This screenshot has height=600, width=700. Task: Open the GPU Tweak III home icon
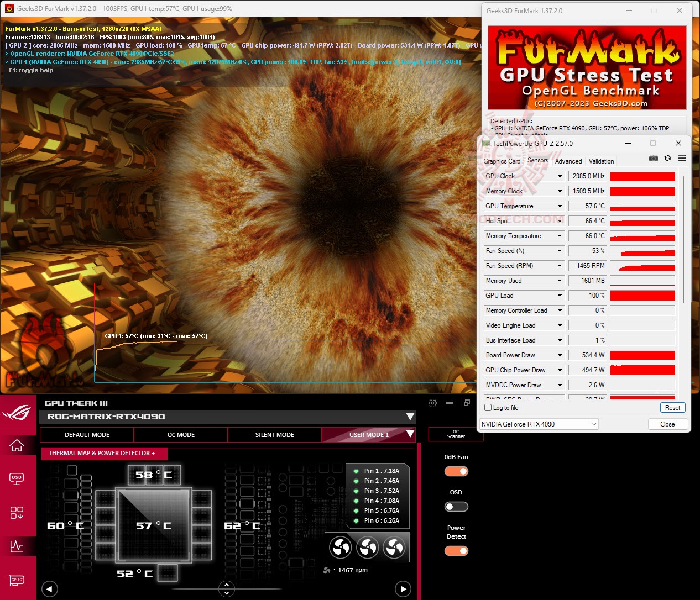17,444
